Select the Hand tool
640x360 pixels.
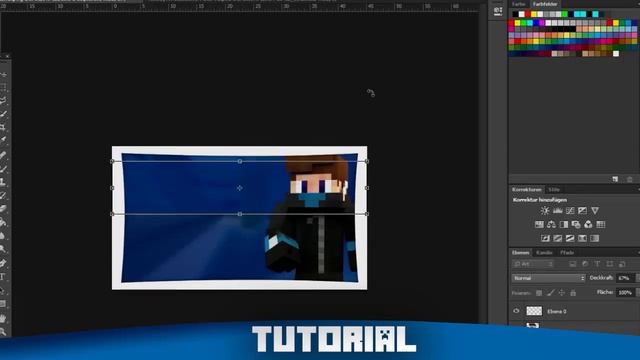[x=4, y=318]
